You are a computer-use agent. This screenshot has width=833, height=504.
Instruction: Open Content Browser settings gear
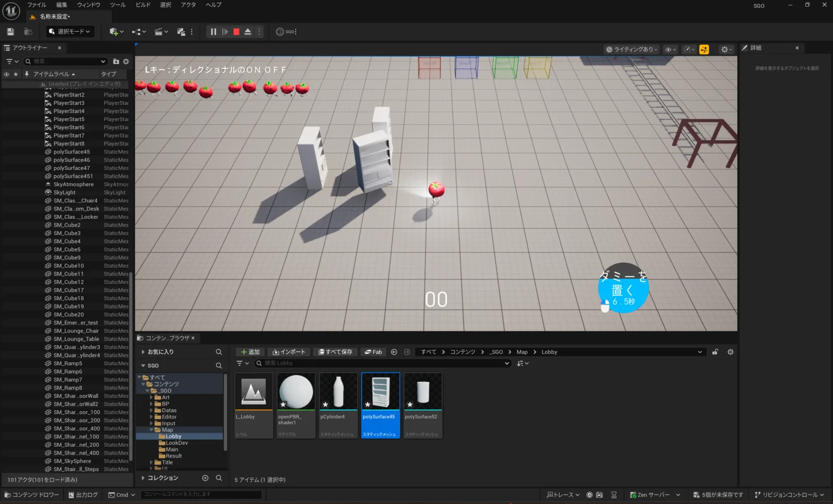tap(730, 352)
